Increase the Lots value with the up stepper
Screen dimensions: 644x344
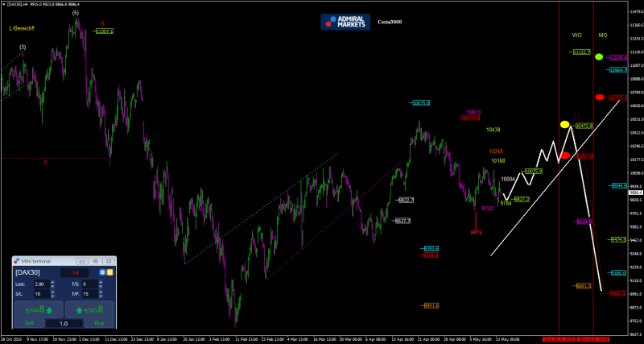tap(53, 282)
